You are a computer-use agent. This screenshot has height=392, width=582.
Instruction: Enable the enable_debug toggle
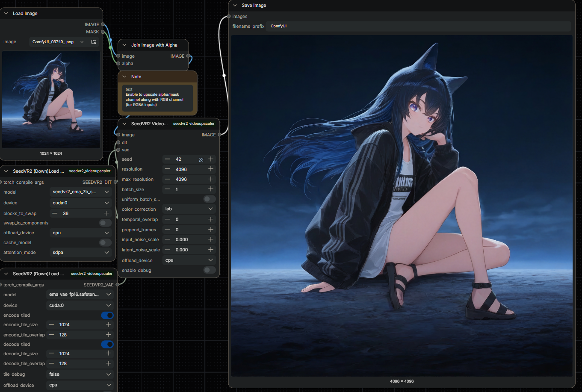click(210, 270)
